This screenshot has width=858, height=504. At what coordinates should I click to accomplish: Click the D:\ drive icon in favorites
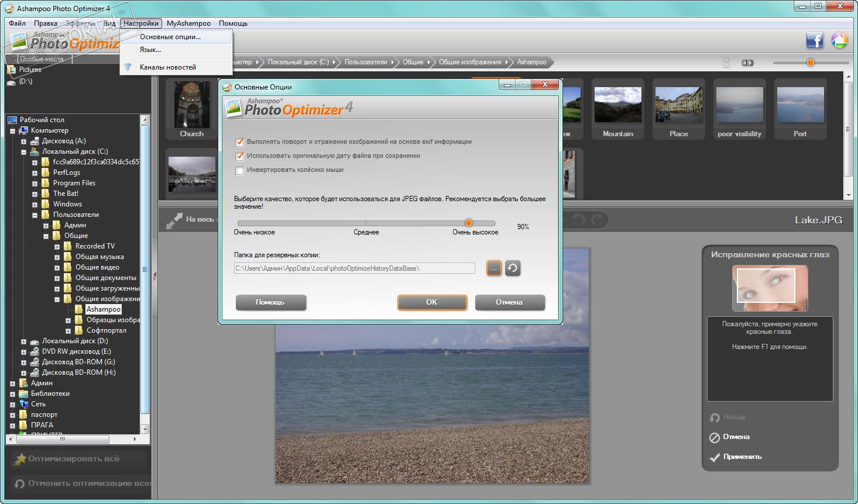coord(11,82)
